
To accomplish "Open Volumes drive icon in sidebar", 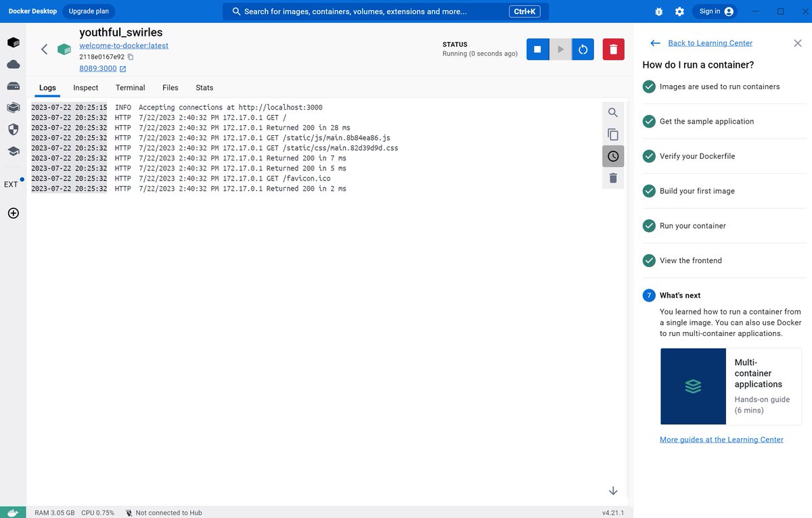I will point(13,86).
